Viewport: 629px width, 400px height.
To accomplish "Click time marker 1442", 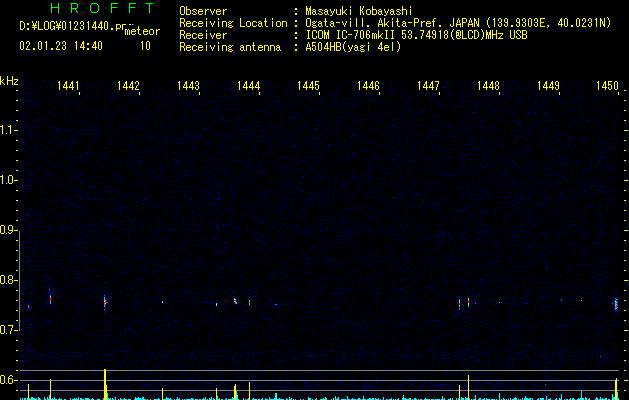I will (128, 85).
